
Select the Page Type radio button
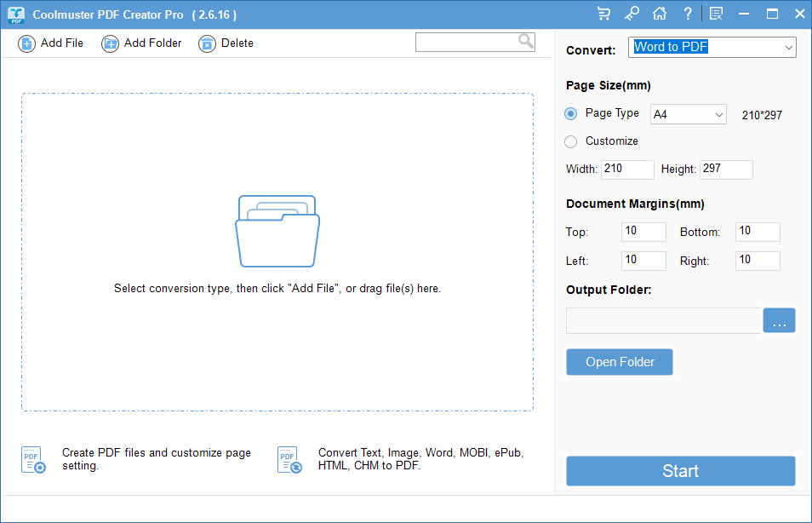[x=572, y=112]
